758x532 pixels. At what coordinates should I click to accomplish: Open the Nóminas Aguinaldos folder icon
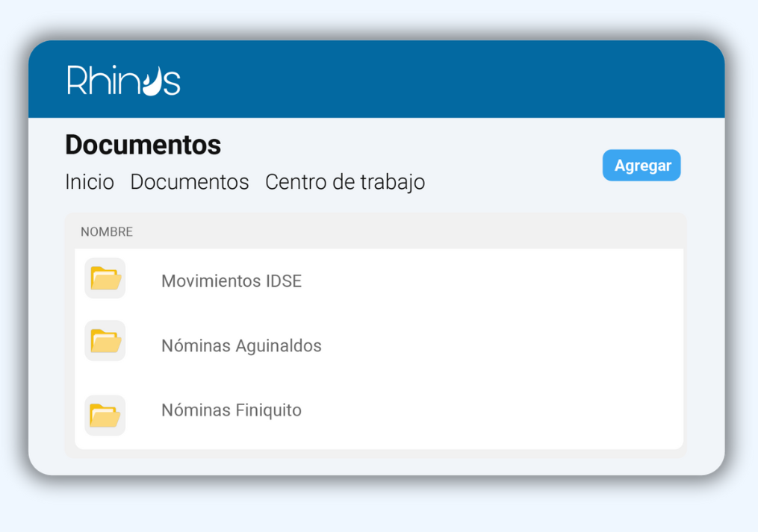click(105, 341)
